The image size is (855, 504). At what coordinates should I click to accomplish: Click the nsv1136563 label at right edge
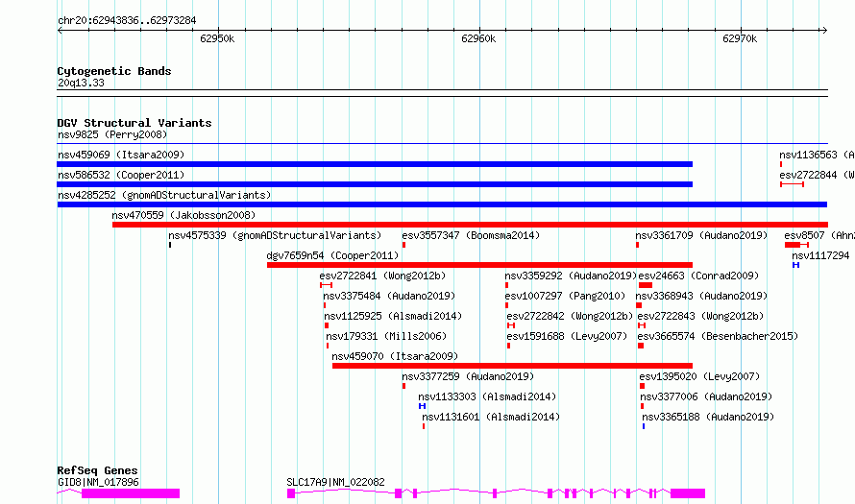pyautogui.click(x=817, y=155)
